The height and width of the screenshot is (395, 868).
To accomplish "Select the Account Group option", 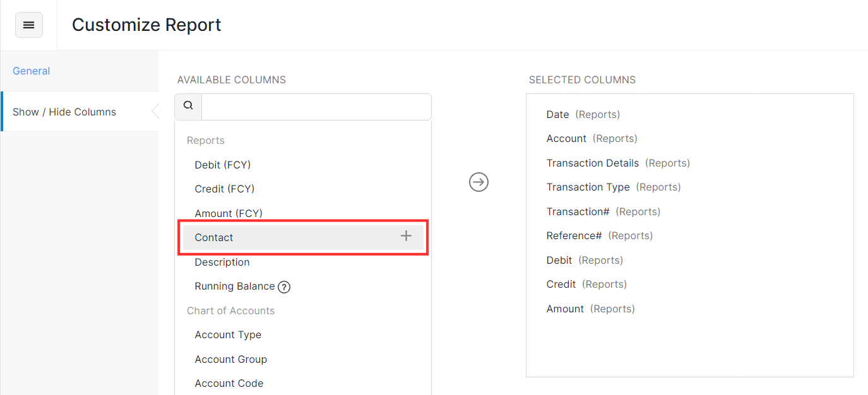I will (x=230, y=358).
